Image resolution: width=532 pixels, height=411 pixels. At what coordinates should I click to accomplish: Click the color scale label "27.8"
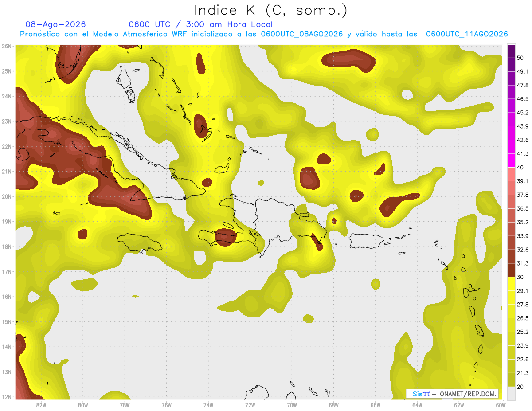[523, 305]
